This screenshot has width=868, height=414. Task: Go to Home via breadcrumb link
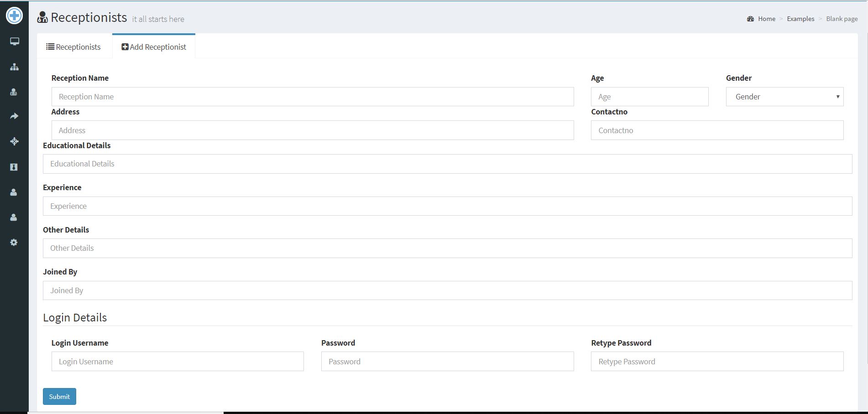point(766,19)
